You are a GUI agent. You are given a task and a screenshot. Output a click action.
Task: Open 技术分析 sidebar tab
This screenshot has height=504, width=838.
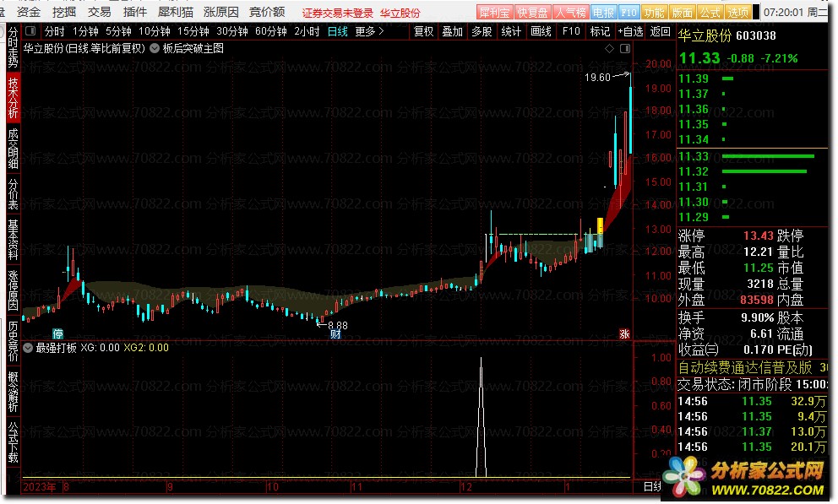[13, 97]
